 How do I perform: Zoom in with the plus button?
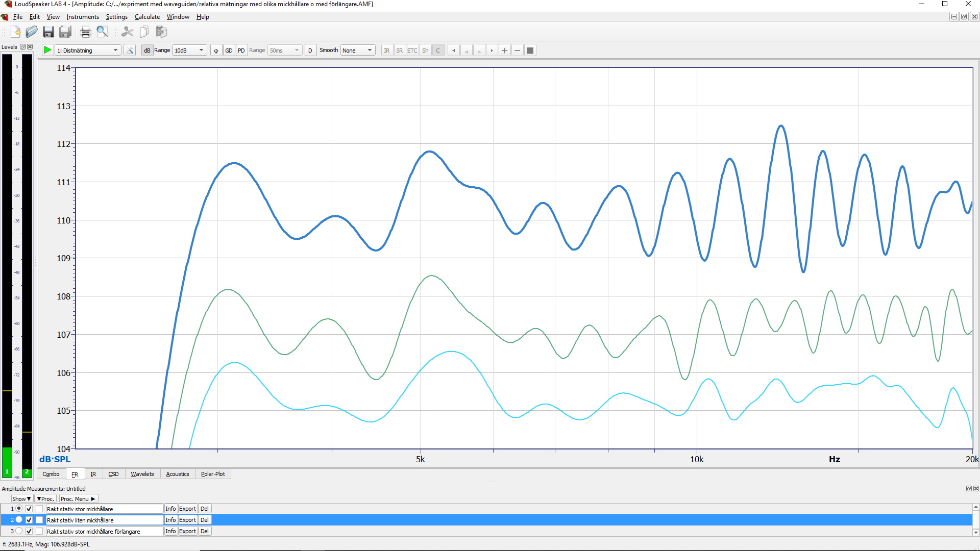(x=505, y=50)
